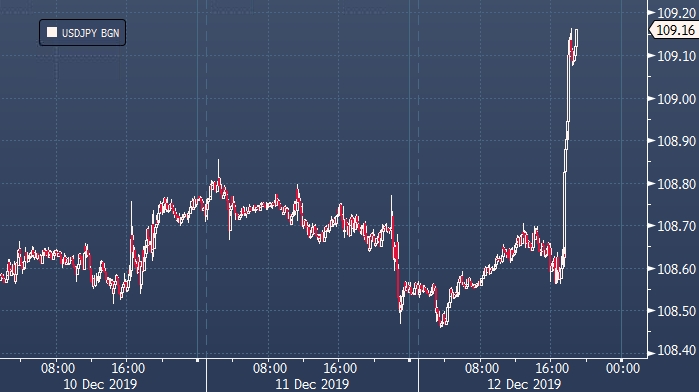The height and width of the screenshot is (392, 699).
Task: Click the 109.00 price axis label
Action: coord(677,99)
